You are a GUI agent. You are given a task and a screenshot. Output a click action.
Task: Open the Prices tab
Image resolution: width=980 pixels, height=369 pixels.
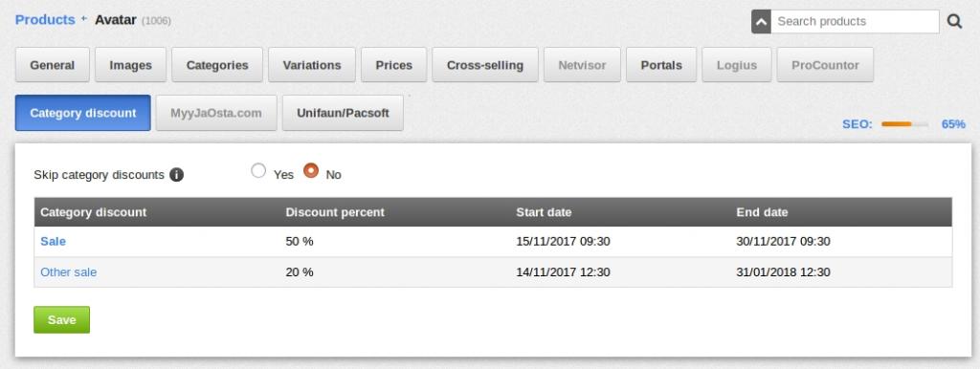(393, 65)
